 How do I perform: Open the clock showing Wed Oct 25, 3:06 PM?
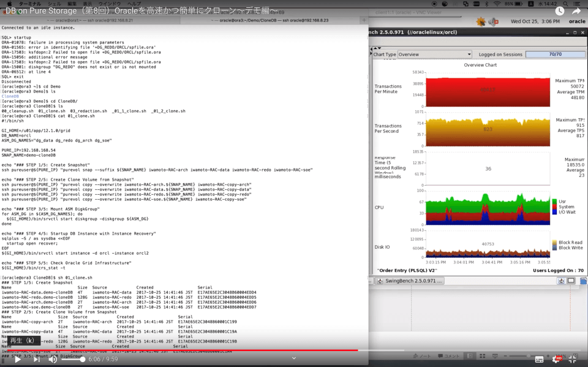535,21
